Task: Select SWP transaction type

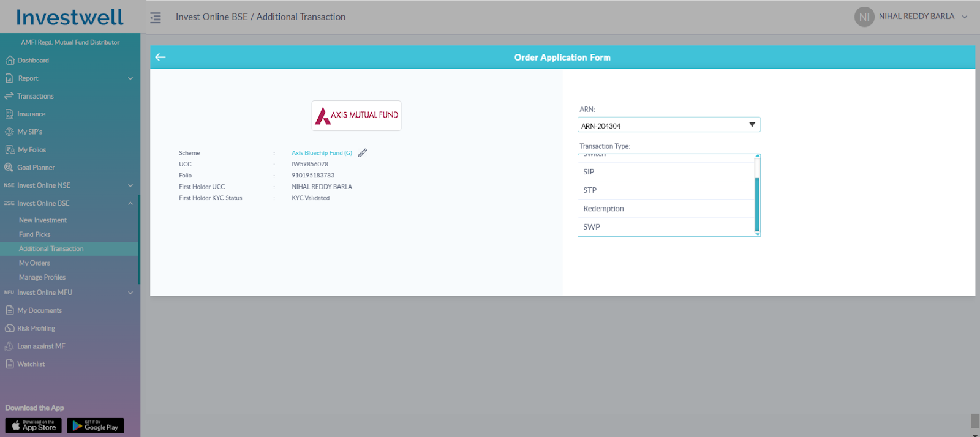Action: coord(666,227)
